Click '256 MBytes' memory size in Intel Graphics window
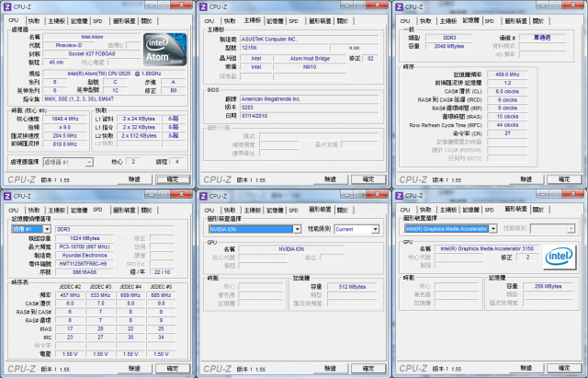The image size is (588, 378). [548, 286]
